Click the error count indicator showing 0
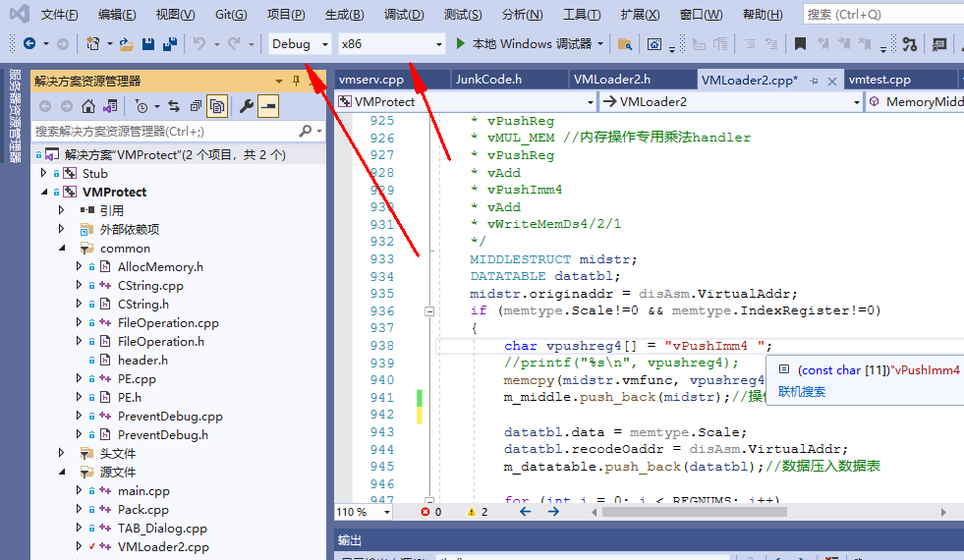Viewport: 964px width, 560px height. point(430,512)
